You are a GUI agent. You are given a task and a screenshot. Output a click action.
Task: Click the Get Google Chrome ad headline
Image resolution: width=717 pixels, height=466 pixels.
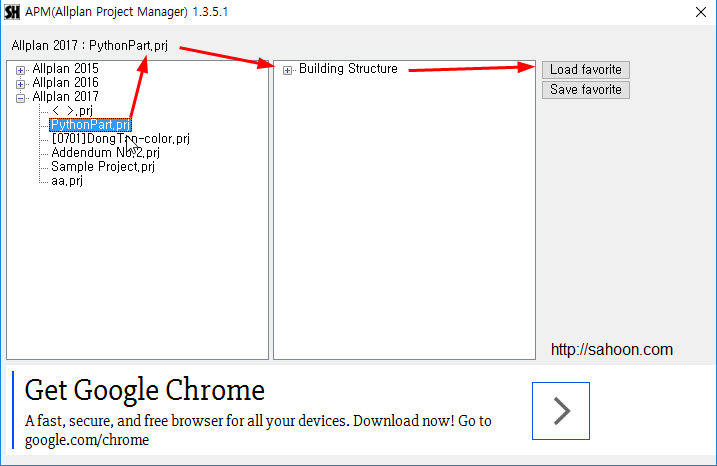pyautogui.click(x=144, y=390)
